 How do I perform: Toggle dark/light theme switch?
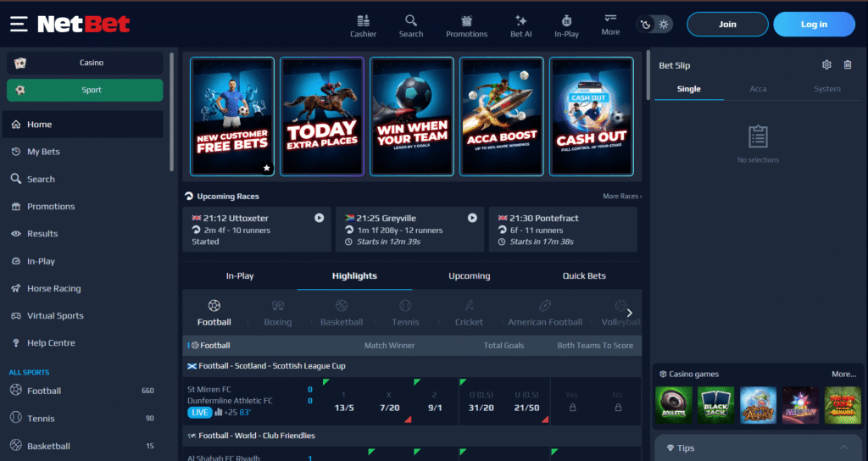(x=654, y=25)
